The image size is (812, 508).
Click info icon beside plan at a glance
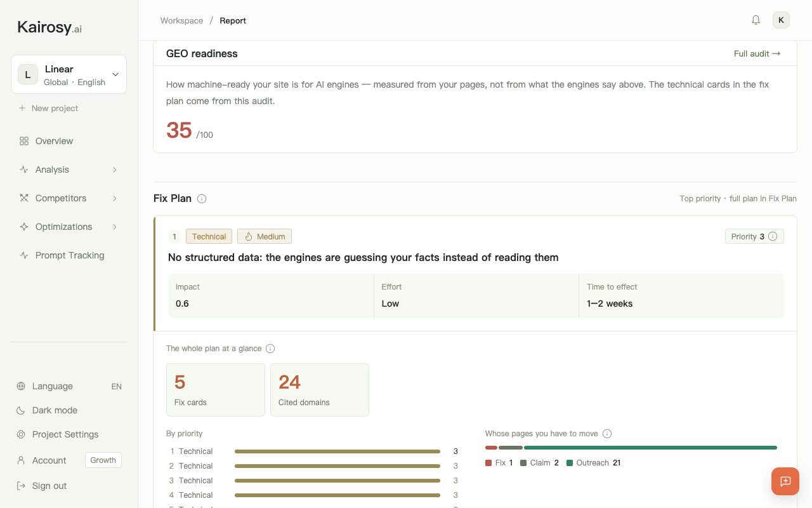click(x=270, y=349)
